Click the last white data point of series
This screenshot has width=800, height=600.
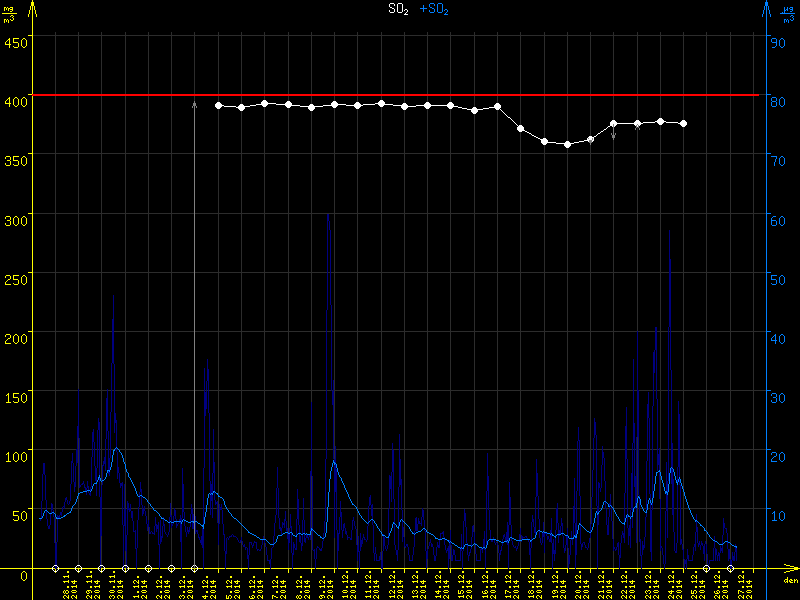tap(683, 123)
